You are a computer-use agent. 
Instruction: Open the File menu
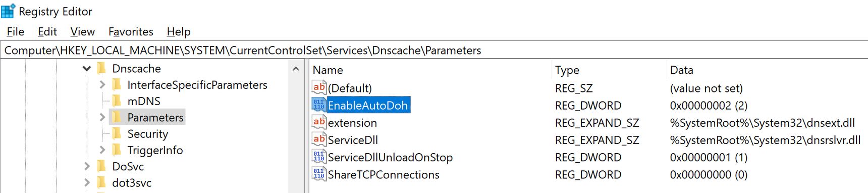pyautogui.click(x=15, y=31)
